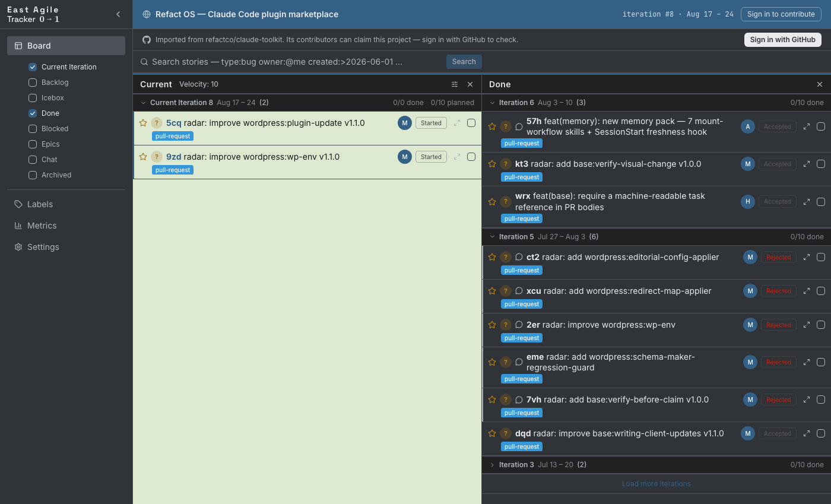Click the Velocity: 10 text

point(199,84)
